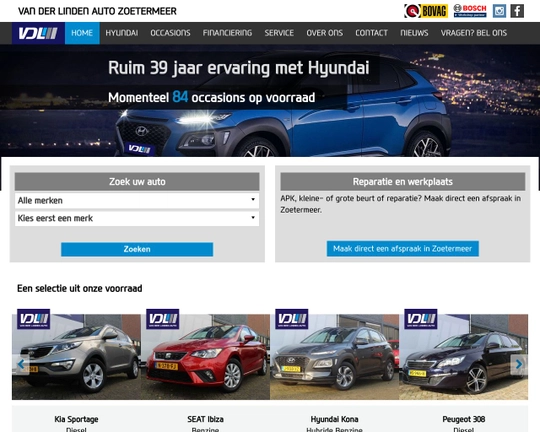Open the Peugeot 308 car photo
This screenshot has width=540, height=432.
464,357
